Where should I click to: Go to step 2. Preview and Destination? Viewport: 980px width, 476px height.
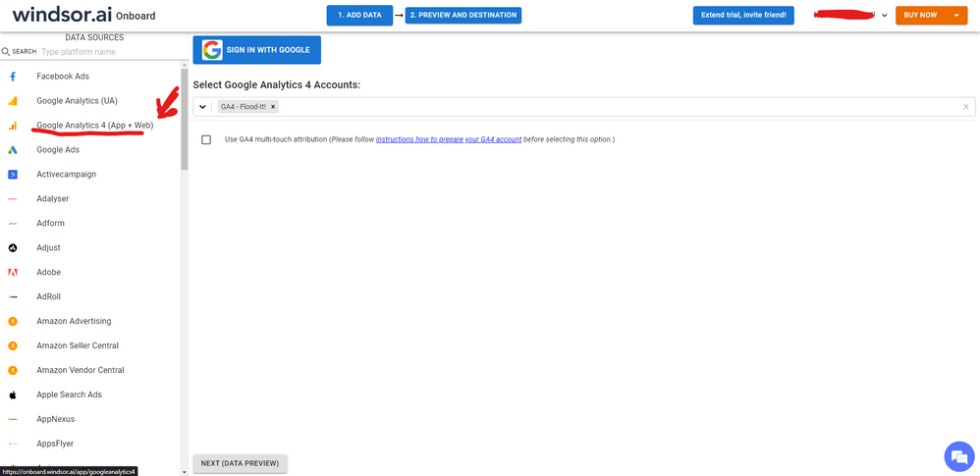click(463, 15)
